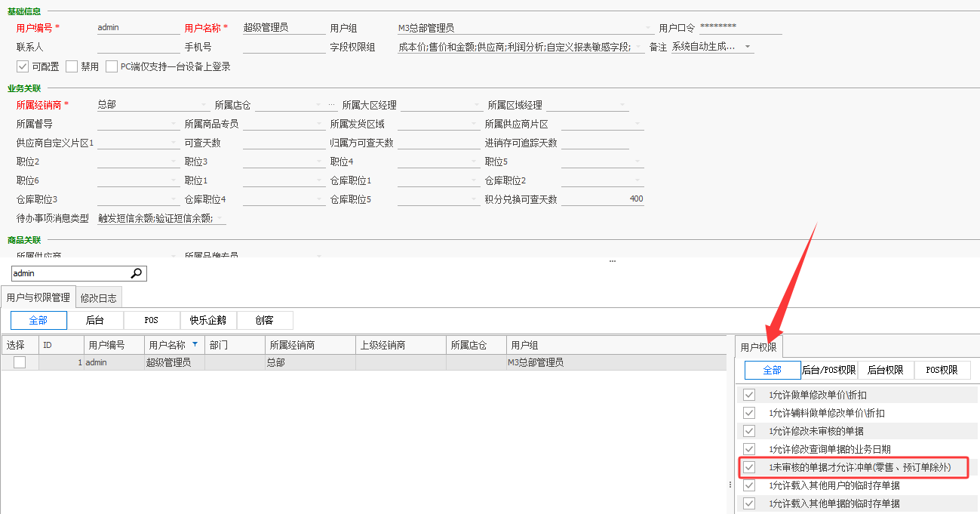Click the vertical splitter handle before permissions panel

click(x=730, y=485)
